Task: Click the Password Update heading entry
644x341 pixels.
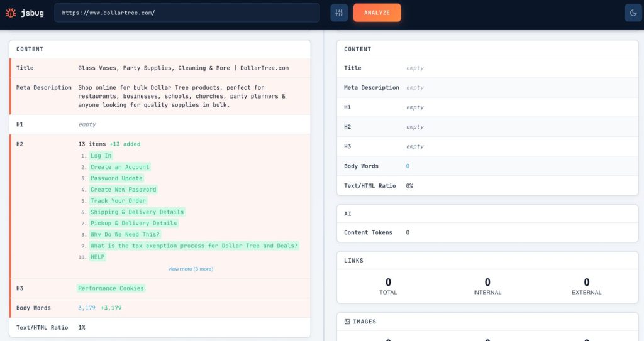Action: 116,178
